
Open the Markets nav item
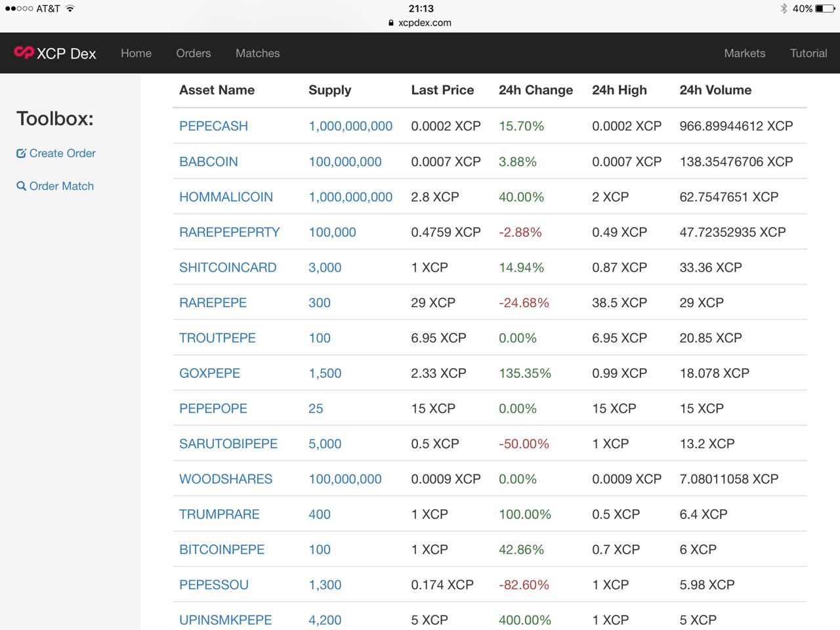[745, 53]
